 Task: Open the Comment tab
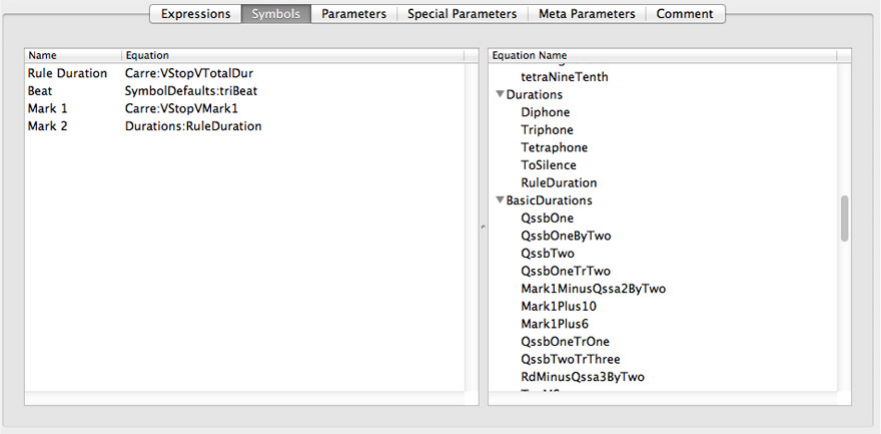pos(685,14)
